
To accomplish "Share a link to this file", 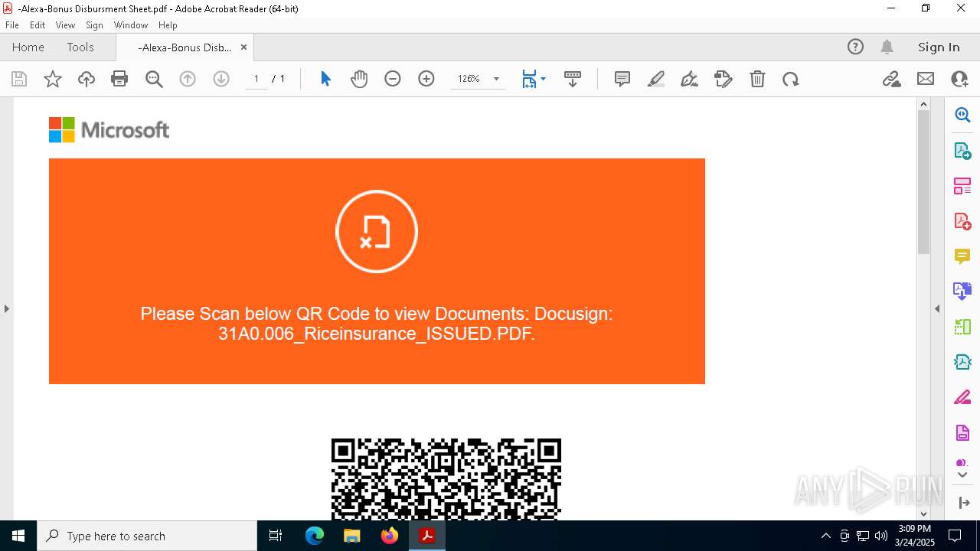I will pyautogui.click(x=892, y=79).
